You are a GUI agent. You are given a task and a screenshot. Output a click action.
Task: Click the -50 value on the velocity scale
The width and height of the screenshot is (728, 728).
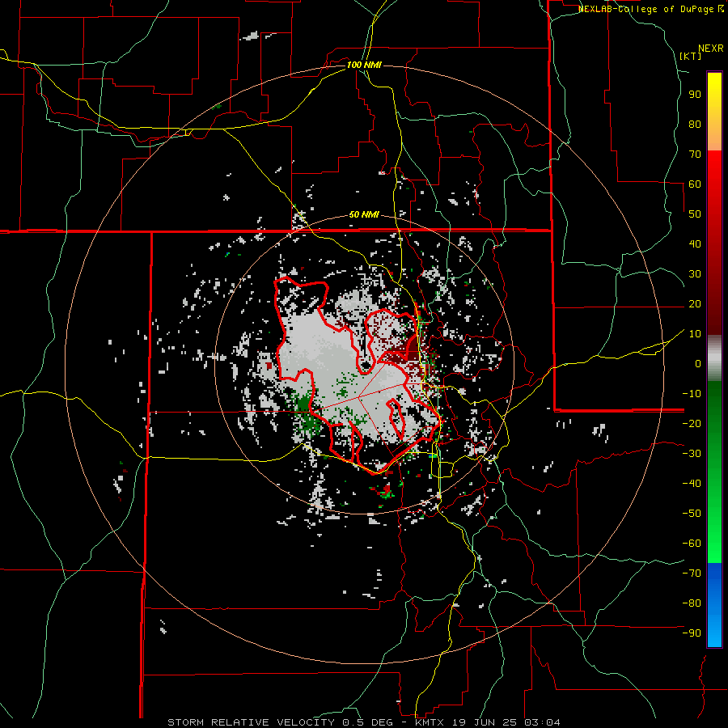tap(692, 514)
